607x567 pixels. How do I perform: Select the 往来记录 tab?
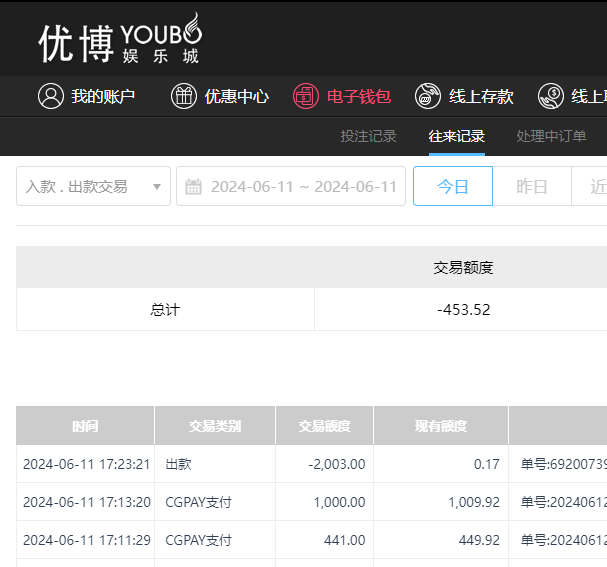pos(456,137)
